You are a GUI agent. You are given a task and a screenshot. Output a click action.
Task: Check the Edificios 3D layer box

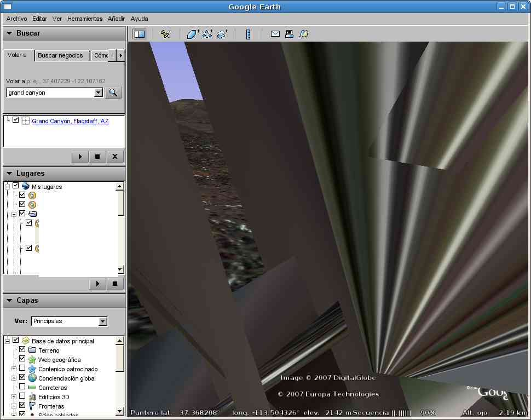22,396
